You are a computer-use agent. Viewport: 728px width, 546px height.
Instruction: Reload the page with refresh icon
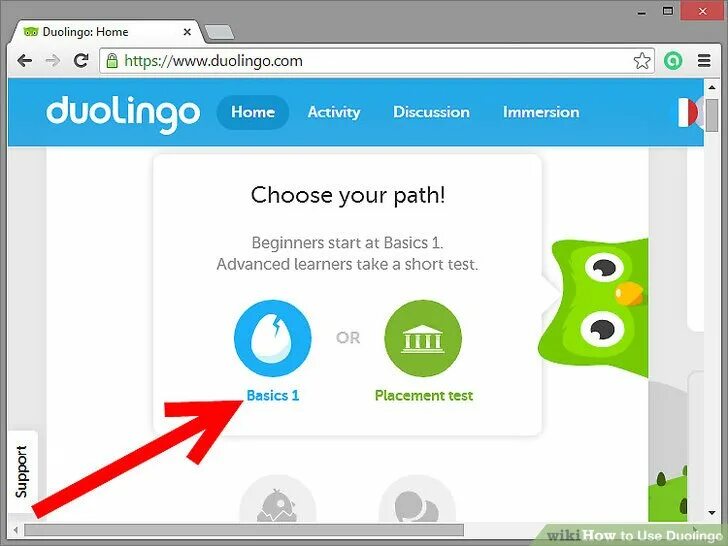tap(81, 61)
